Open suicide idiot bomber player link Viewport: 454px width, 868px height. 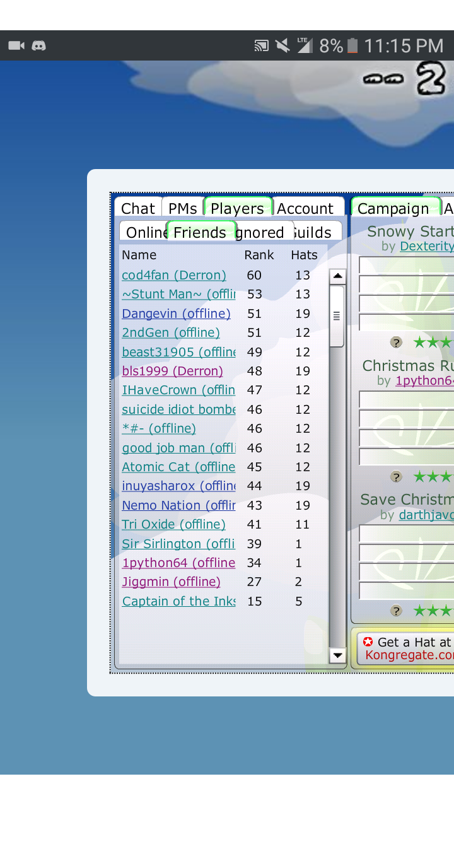178,409
